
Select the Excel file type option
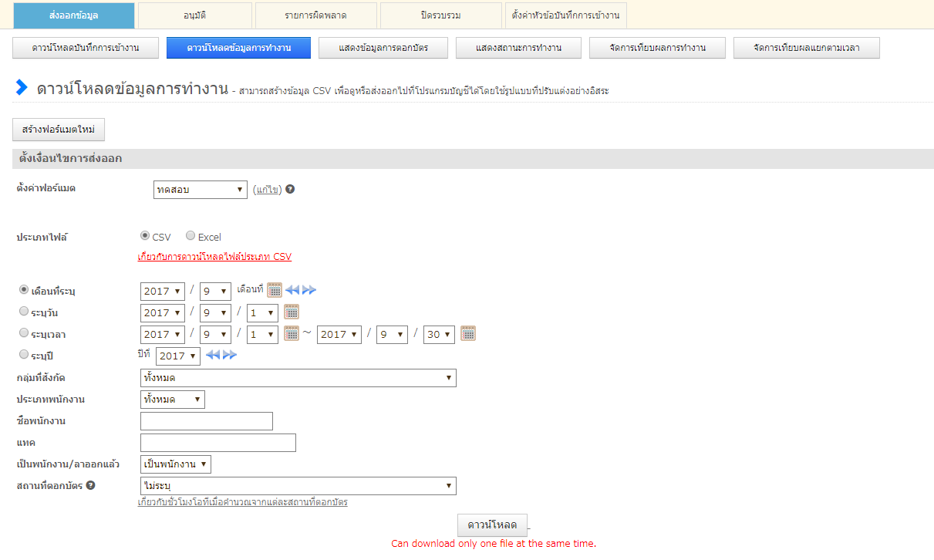pos(191,236)
